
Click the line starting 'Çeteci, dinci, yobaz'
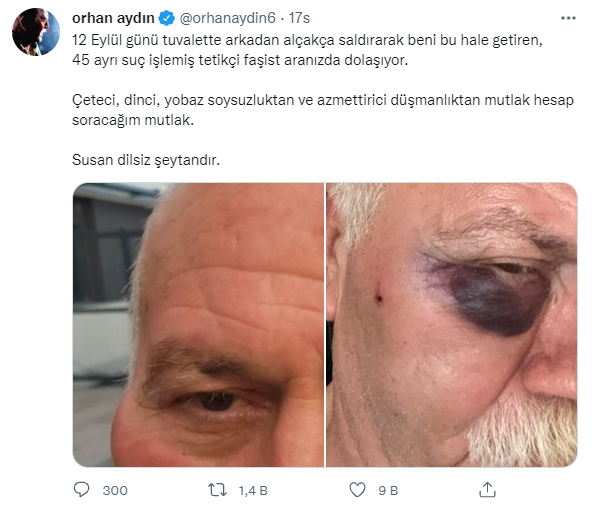click(x=323, y=100)
